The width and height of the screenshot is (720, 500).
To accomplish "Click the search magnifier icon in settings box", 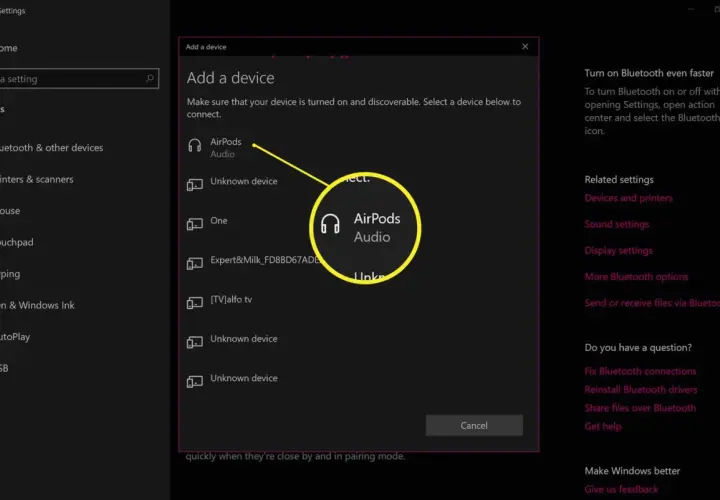I will click(150, 79).
